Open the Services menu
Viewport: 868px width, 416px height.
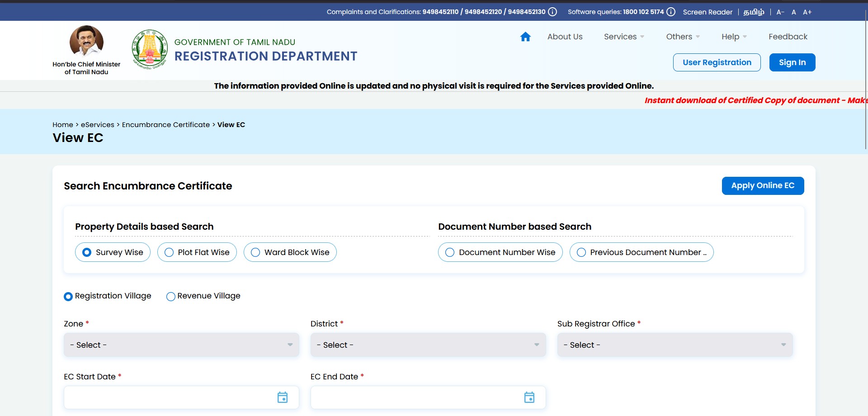[623, 37]
